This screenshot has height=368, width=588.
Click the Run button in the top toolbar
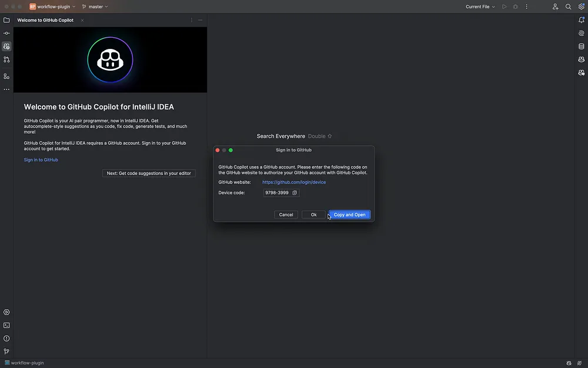(x=504, y=6)
